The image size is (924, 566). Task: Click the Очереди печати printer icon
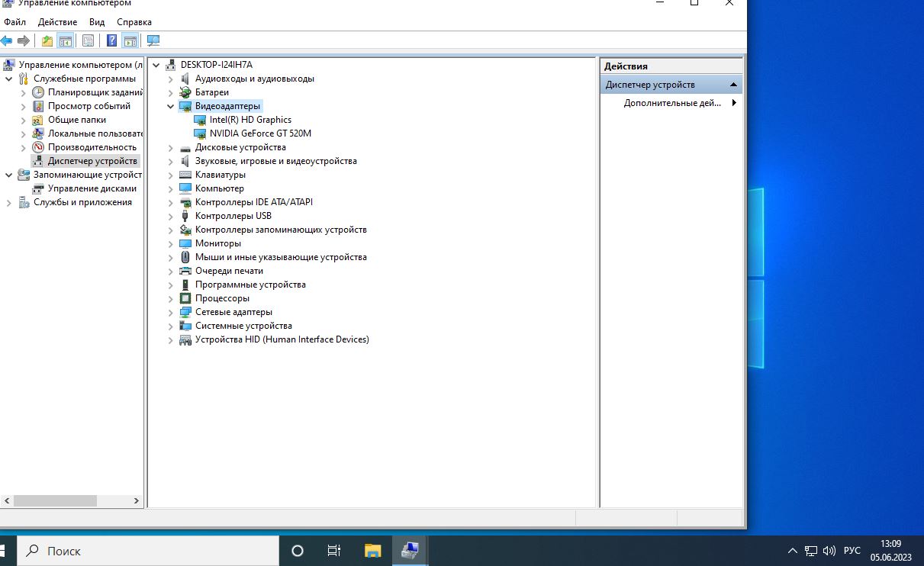(x=185, y=271)
